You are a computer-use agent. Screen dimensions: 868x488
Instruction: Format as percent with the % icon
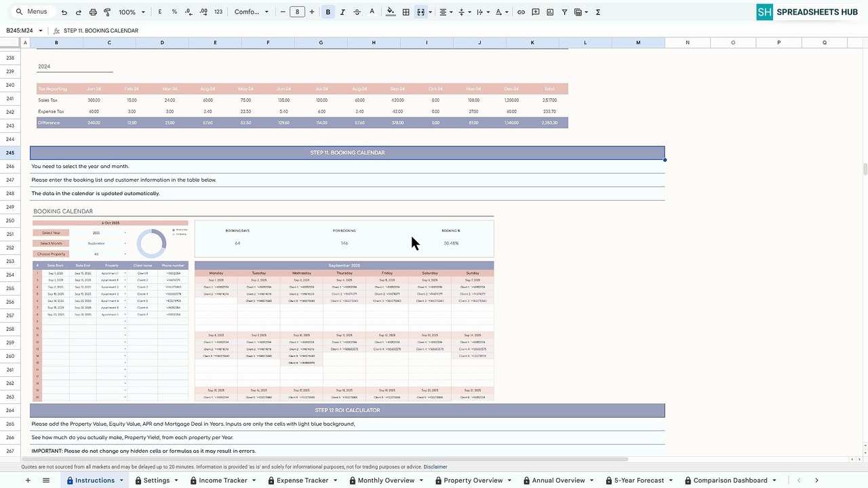coord(174,12)
